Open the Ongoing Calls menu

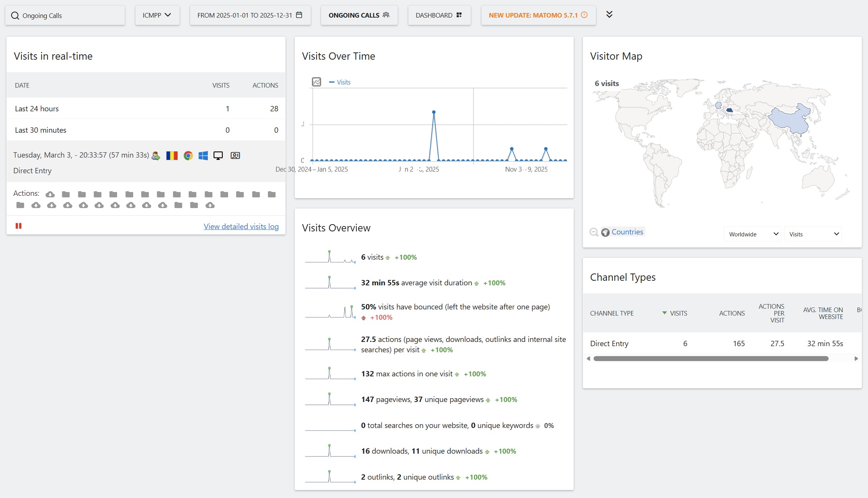coord(359,15)
